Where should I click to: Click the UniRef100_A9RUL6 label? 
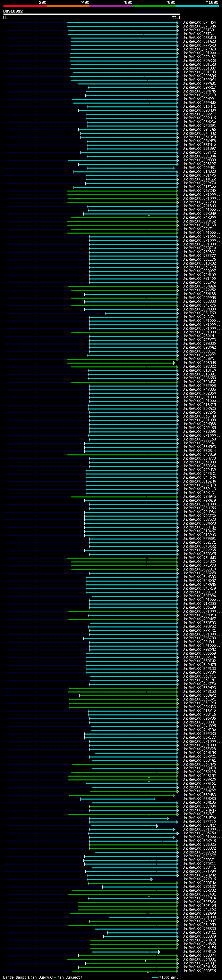[199, 118]
